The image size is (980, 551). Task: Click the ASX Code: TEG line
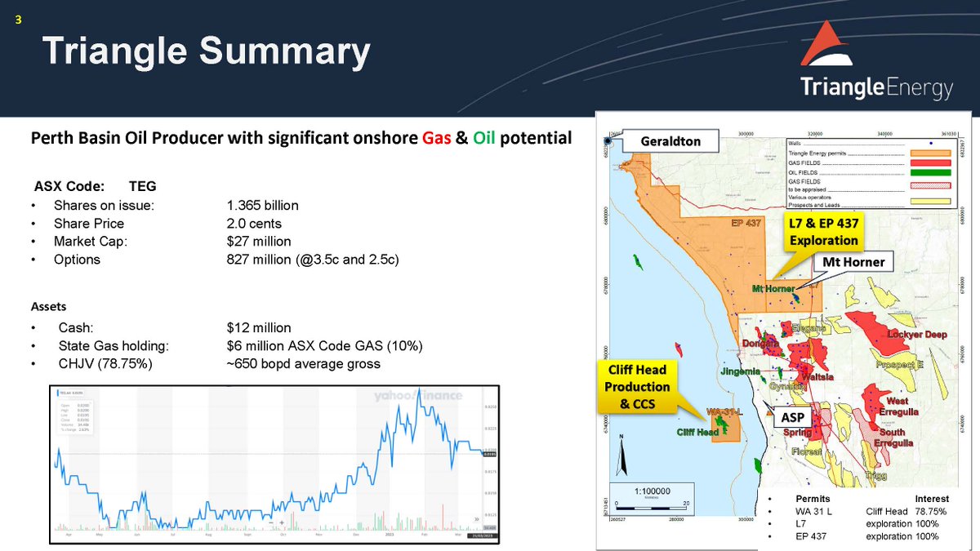point(96,185)
